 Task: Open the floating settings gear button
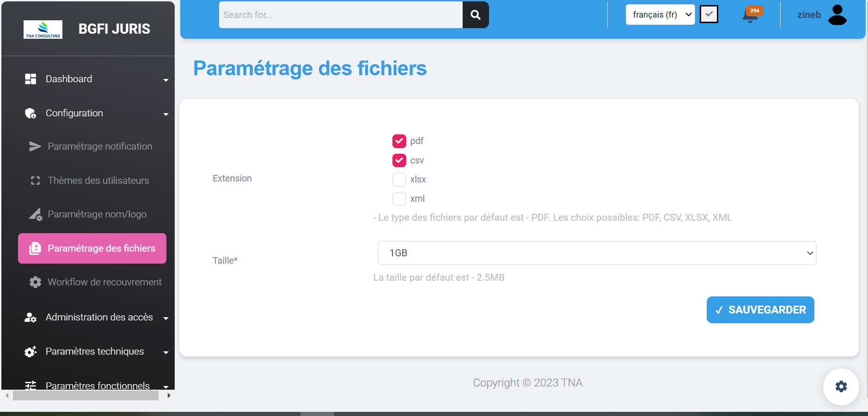(x=841, y=386)
